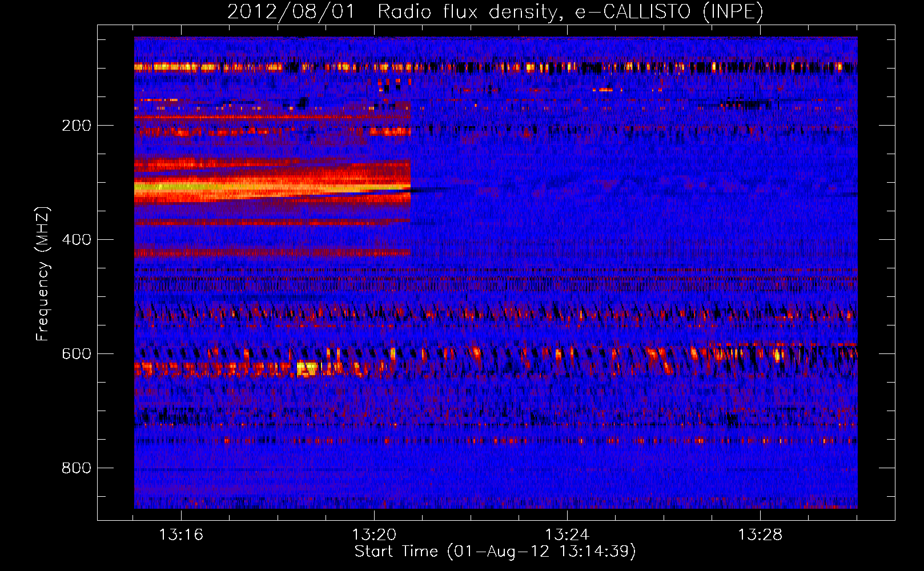Click the yellow spot near 620 MHz at 13:18
This screenshot has height=571, width=924.
click(x=307, y=368)
